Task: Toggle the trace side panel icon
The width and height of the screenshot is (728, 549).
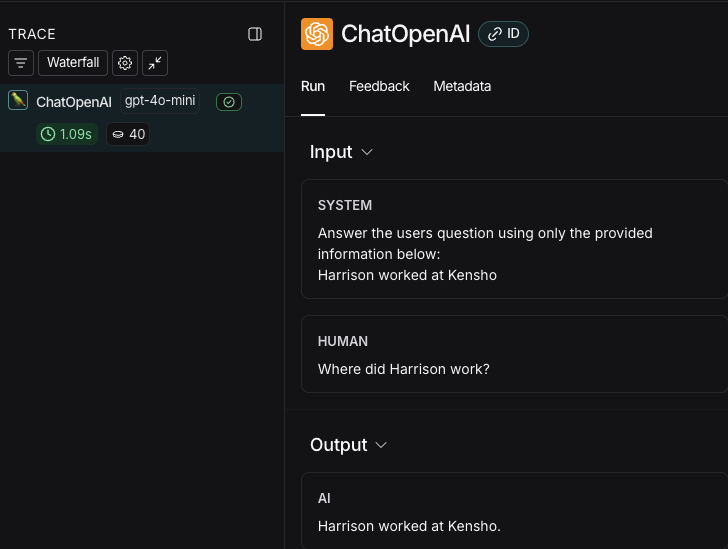Action: [255, 34]
